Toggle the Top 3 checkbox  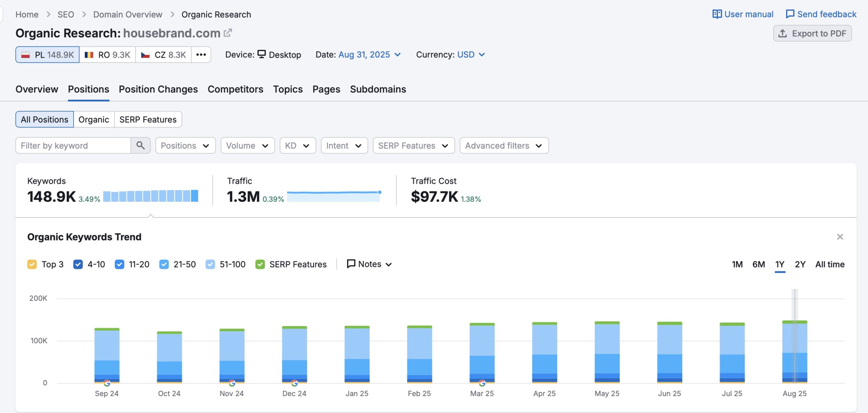pos(32,264)
